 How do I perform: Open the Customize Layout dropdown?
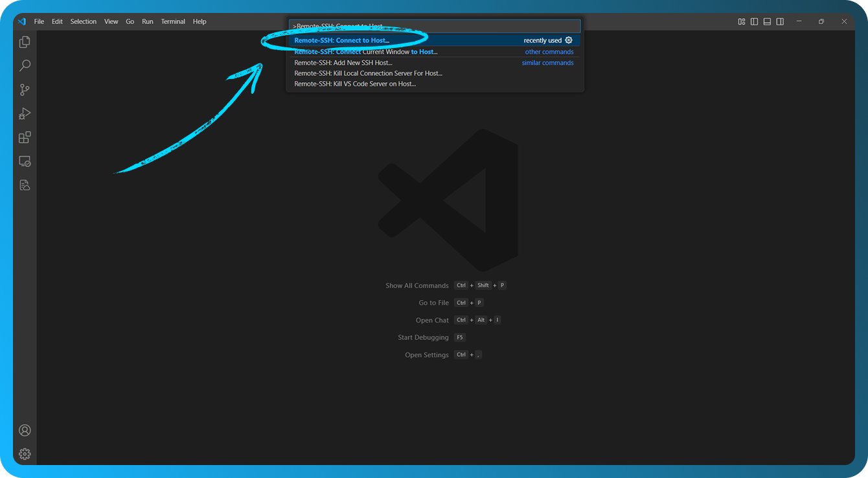click(x=741, y=21)
